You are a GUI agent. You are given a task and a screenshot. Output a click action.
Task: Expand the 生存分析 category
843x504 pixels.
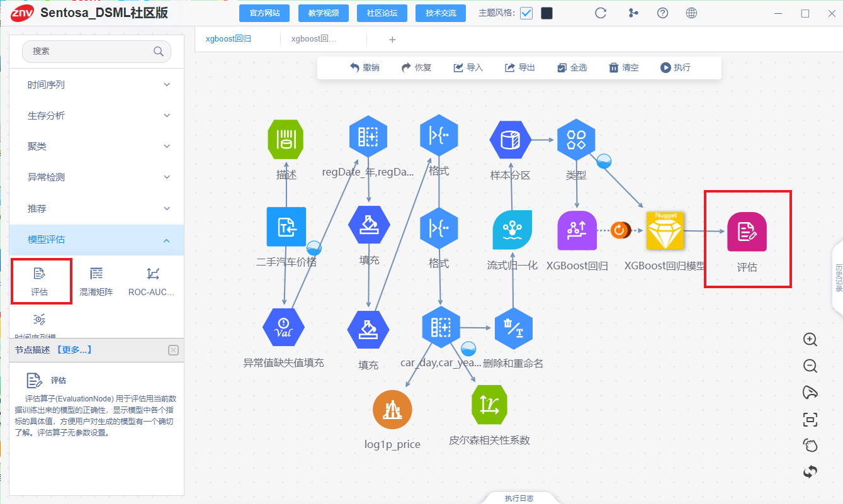[x=97, y=115]
